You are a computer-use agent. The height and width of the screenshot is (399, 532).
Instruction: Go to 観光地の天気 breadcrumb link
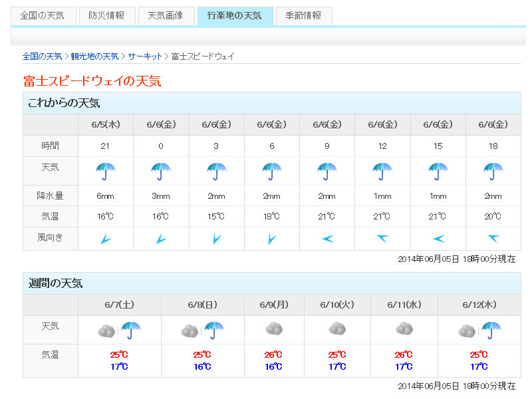click(x=95, y=57)
